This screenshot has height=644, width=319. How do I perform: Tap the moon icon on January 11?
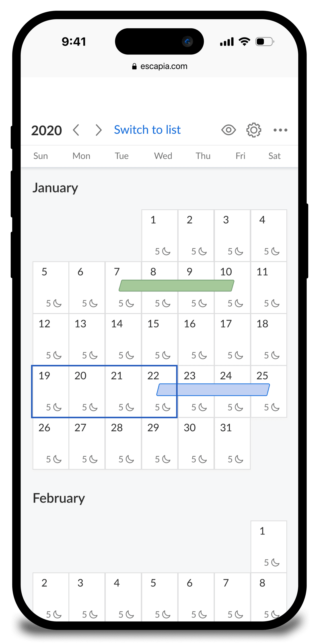click(275, 303)
